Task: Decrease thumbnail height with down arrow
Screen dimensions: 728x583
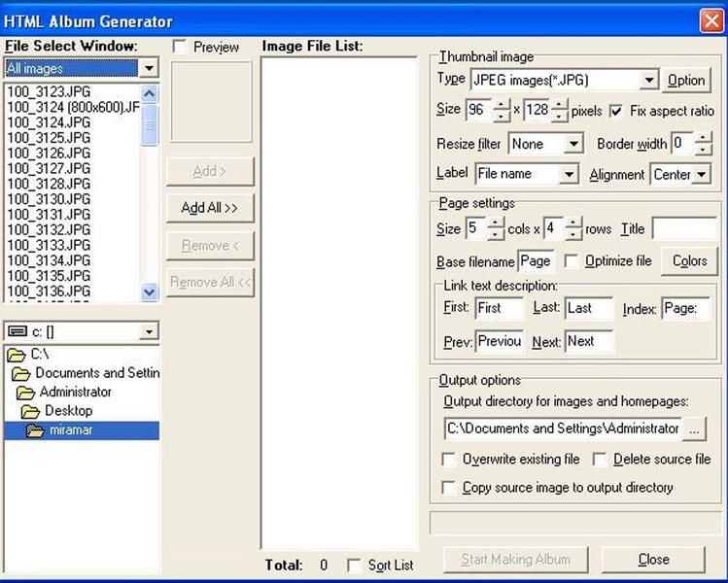Action: point(560,116)
